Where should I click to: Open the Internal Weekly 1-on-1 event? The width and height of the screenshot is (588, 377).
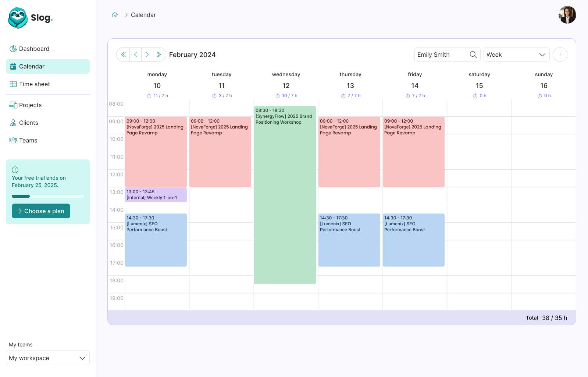coord(156,194)
